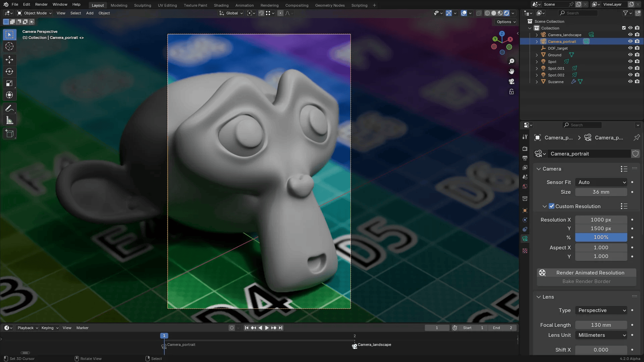Select the Move tool in toolbar
Screen dimensions: 644x362
[9, 59]
